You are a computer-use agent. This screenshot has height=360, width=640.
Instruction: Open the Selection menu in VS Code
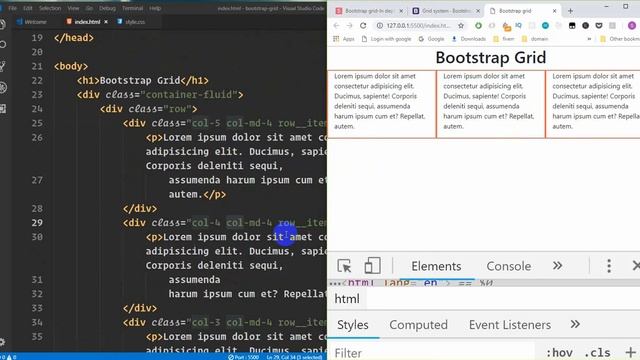point(50,8)
